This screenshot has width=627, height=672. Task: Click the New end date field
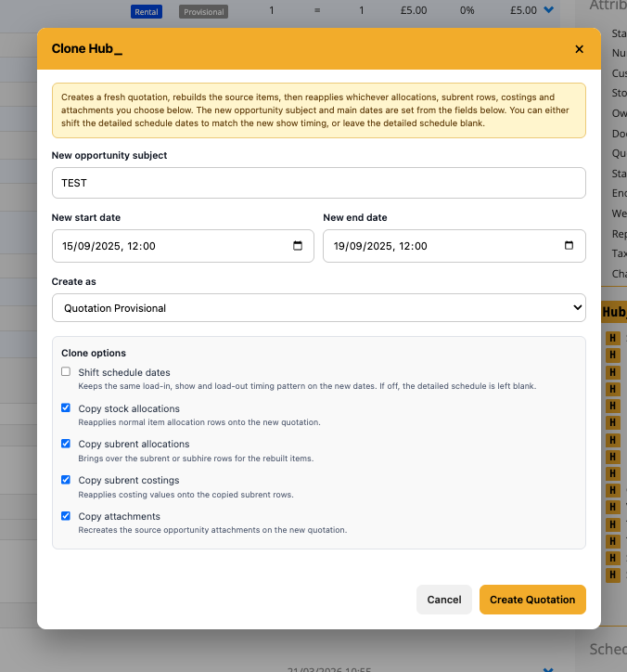[454, 246]
